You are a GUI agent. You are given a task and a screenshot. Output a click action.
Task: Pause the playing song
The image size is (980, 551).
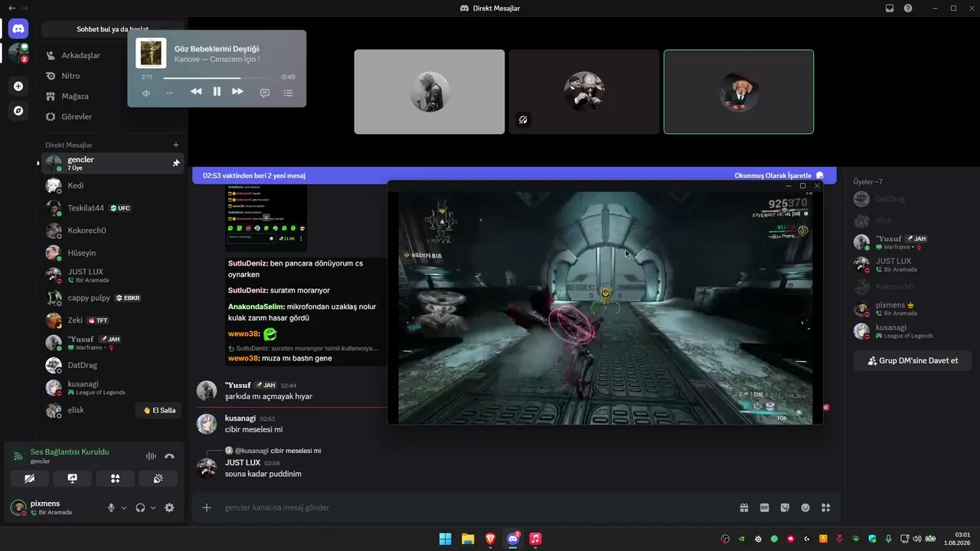[x=217, y=92]
